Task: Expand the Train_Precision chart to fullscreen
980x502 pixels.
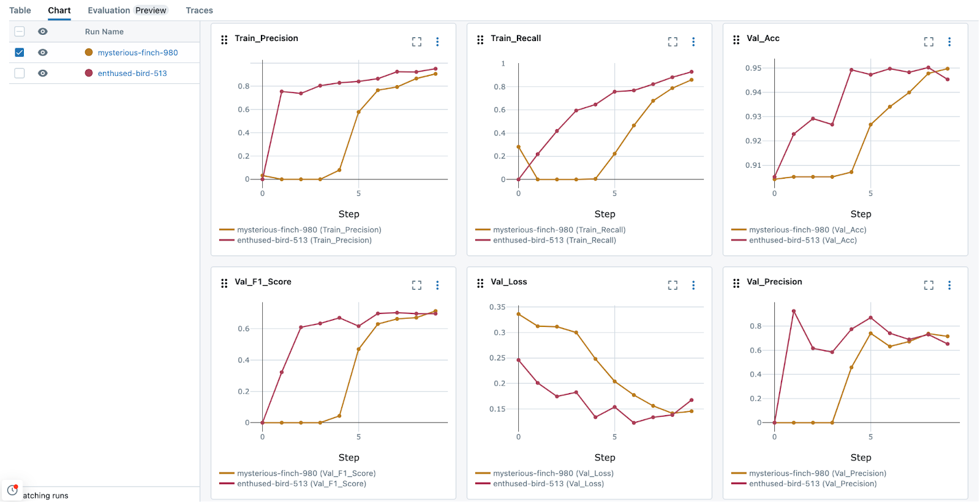Action: (417, 42)
